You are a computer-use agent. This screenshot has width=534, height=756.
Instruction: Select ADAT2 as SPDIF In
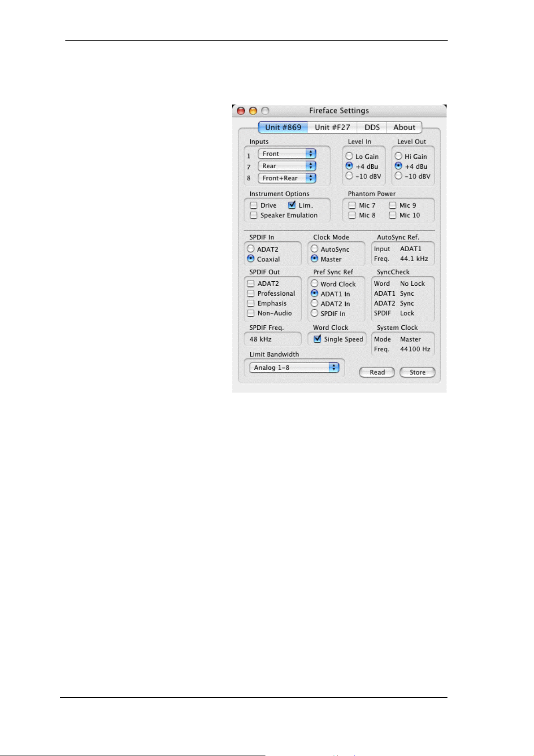251,249
